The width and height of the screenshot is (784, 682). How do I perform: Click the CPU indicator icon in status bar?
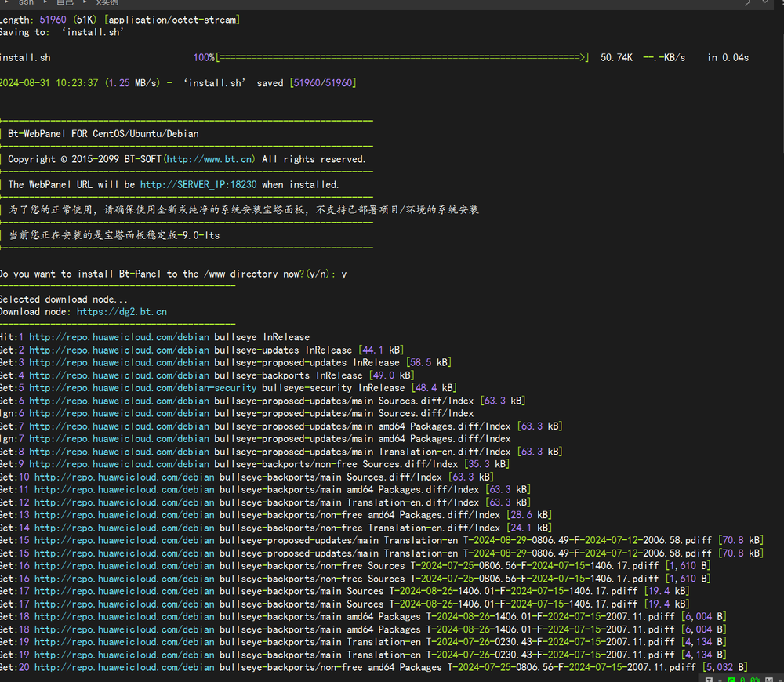(731, 679)
